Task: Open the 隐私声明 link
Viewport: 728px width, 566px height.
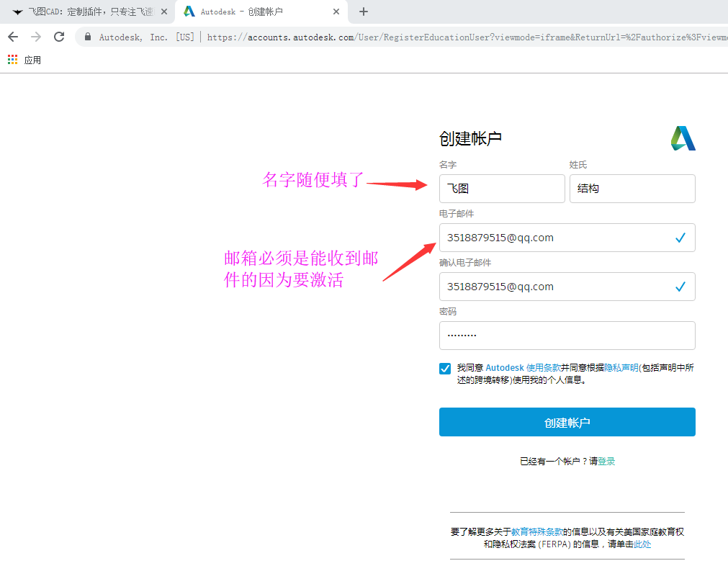Action: click(x=621, y=368)
